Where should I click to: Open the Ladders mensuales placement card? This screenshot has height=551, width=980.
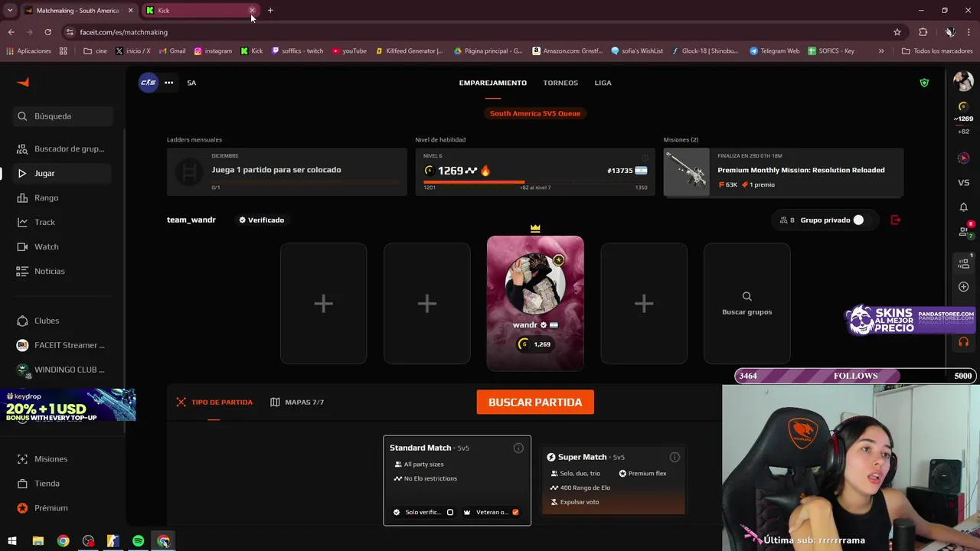287,171
